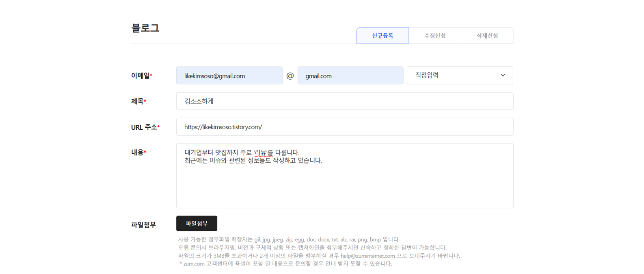Click the help@zuminternet.com email text
This screenshot has height=274, width=644.
(368, 256)
